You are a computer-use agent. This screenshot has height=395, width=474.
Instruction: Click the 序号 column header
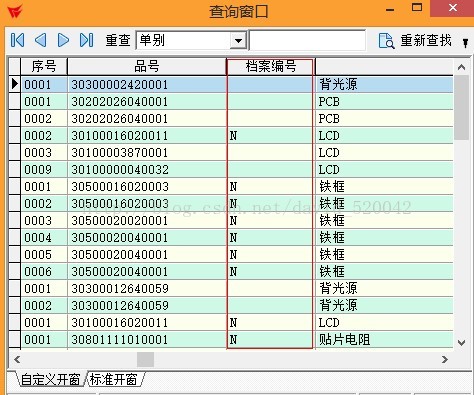click(x=44, y=66)
